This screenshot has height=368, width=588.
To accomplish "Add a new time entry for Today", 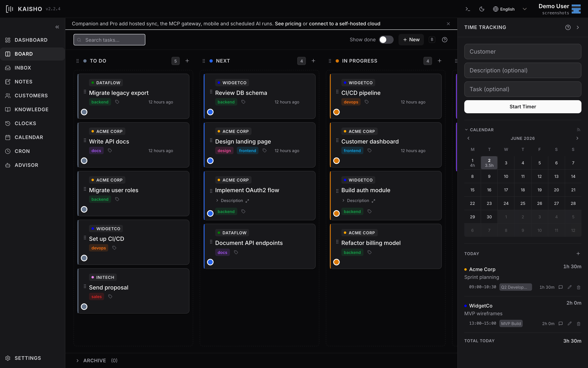I will coord(578,254).
